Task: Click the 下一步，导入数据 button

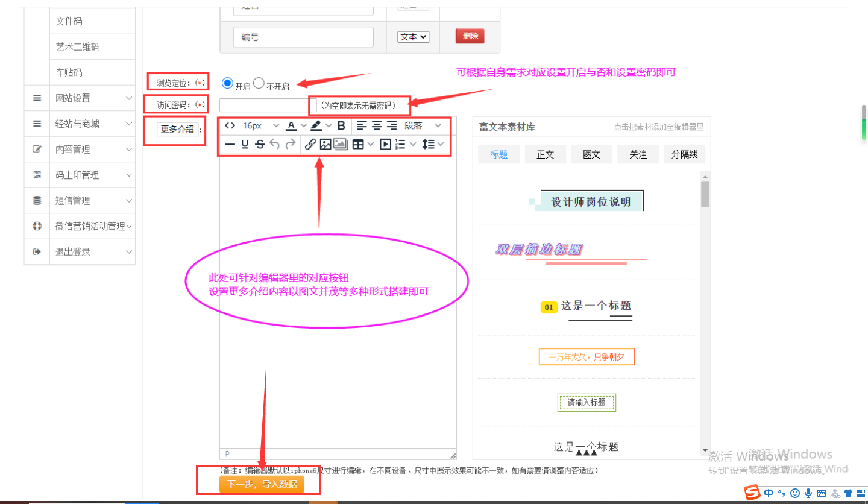Action: [x=262, y=484]
